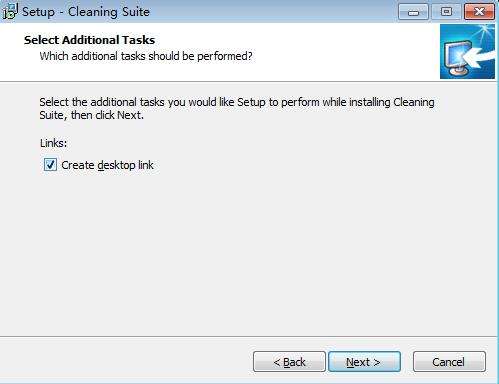Click blank space left of the Back button

(x=127, y=362)
